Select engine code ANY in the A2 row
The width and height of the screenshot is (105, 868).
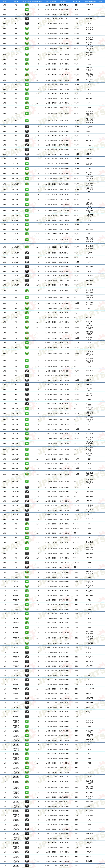click(90, 14)
